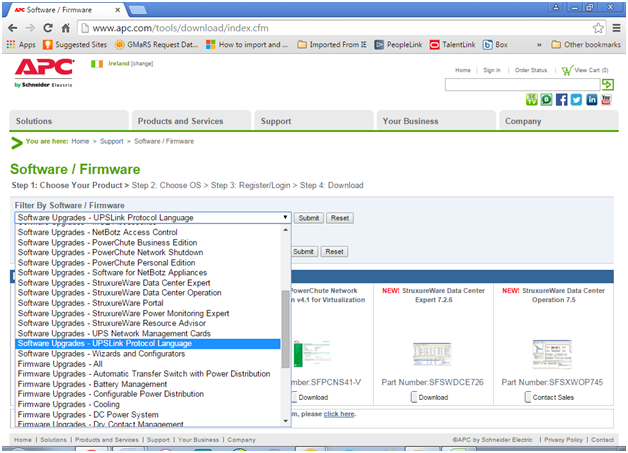
Task: Click Support breadcrumb link
Action: point(112,141)
